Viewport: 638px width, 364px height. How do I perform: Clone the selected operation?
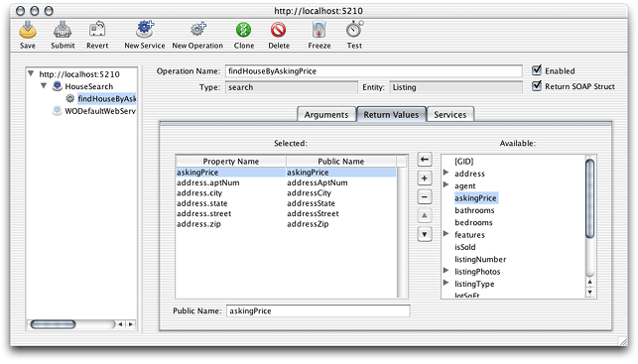click(x=244, y=30)
